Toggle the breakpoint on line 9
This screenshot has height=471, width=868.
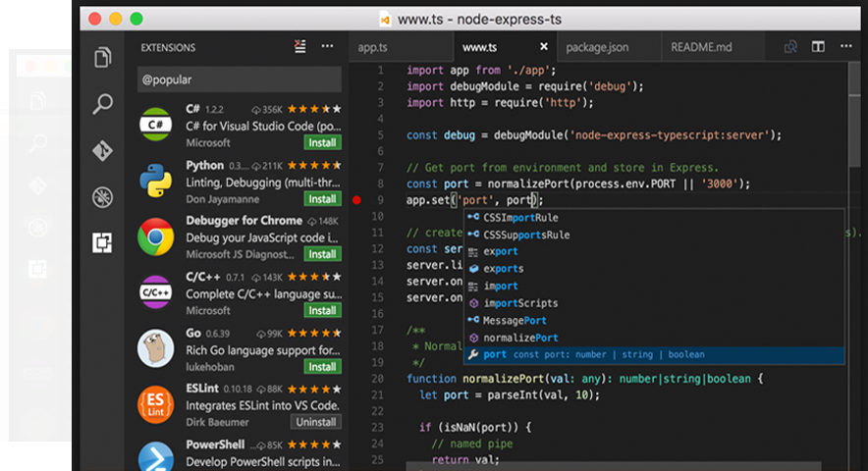point(356,200)
